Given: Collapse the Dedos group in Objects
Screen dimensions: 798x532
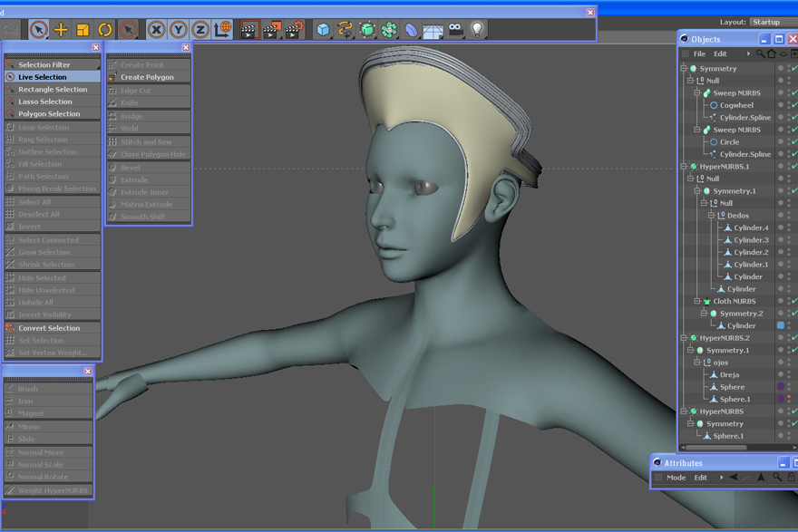Looking at the screenshot, I should 712,216.
